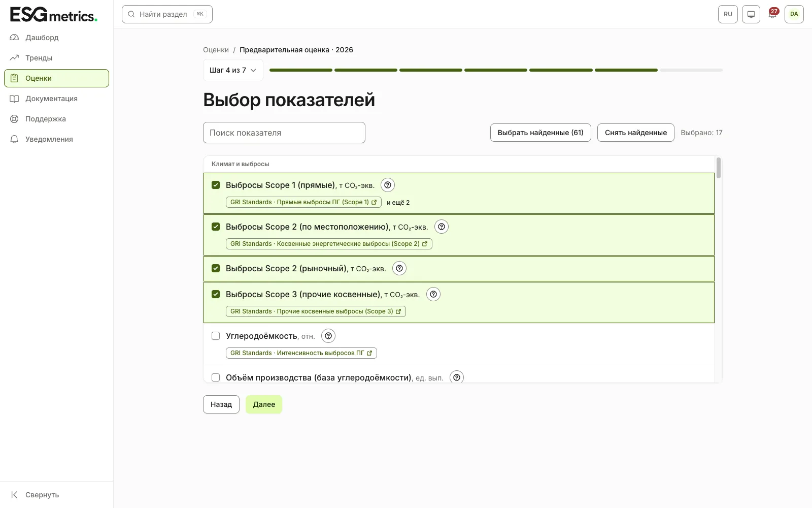Open help for Углеродоёмкость indicator
Viewport: 812px width, 508px height.
coord(328,336)
